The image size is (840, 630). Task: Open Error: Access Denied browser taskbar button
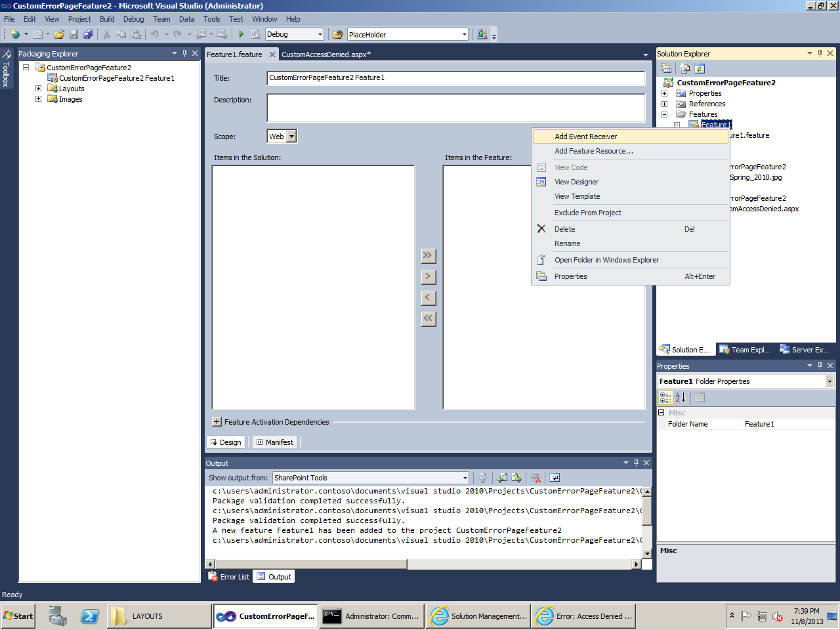point(583,616)
